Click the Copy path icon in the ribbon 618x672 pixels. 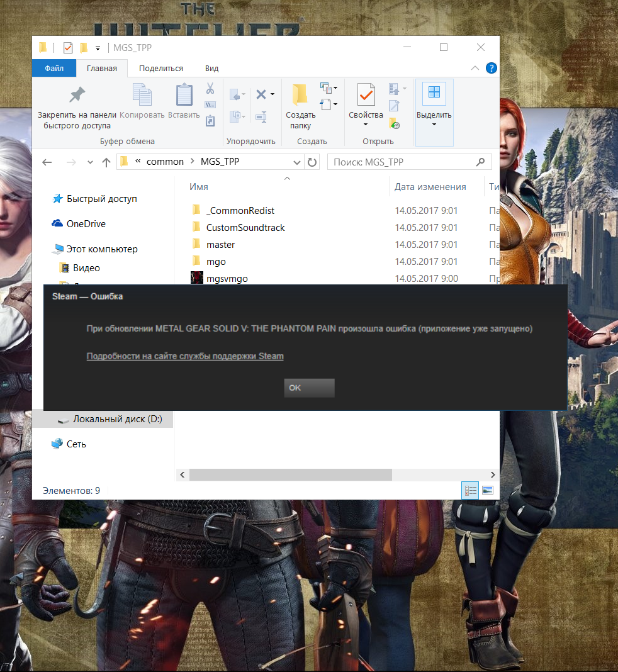click(210, 105)
